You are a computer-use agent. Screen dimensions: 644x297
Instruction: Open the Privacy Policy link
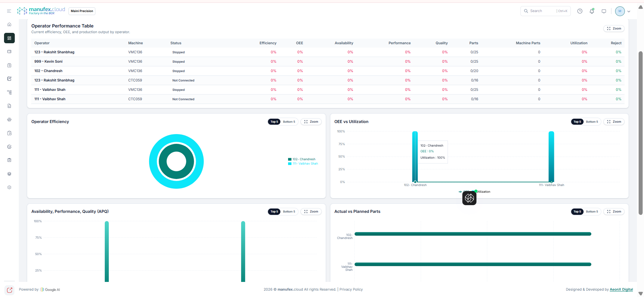pyautogui.click(x=351, y=289)
